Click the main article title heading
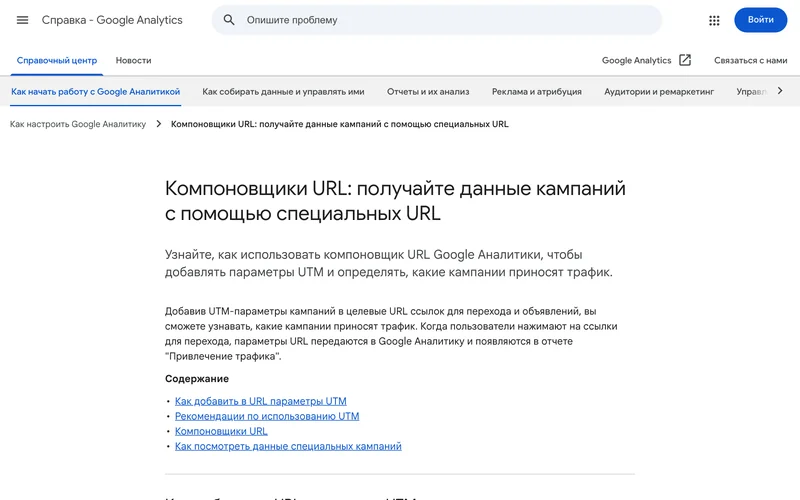Viewport: 800px width, 500px height. (x=395, y=201)
